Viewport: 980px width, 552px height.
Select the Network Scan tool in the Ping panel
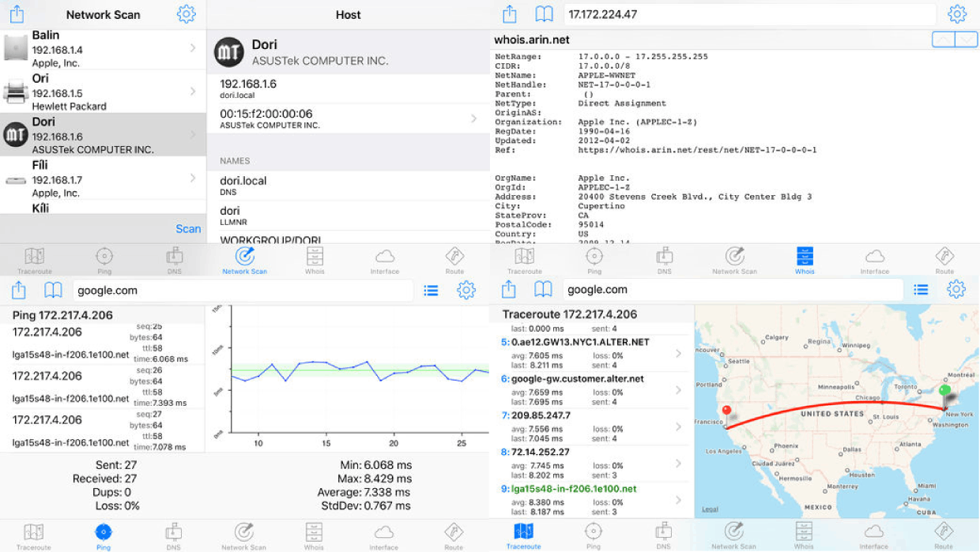[243, 535]
